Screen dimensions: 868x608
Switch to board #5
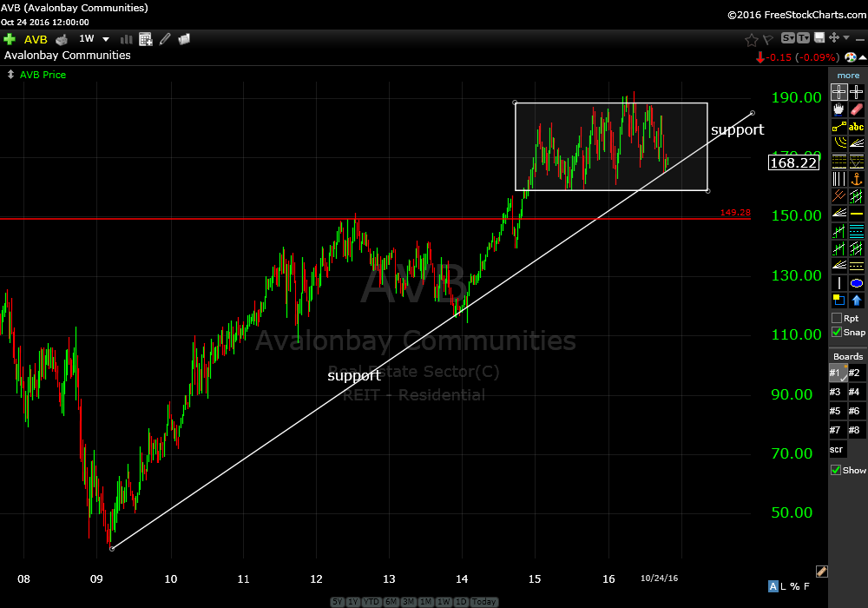(835, 411)
